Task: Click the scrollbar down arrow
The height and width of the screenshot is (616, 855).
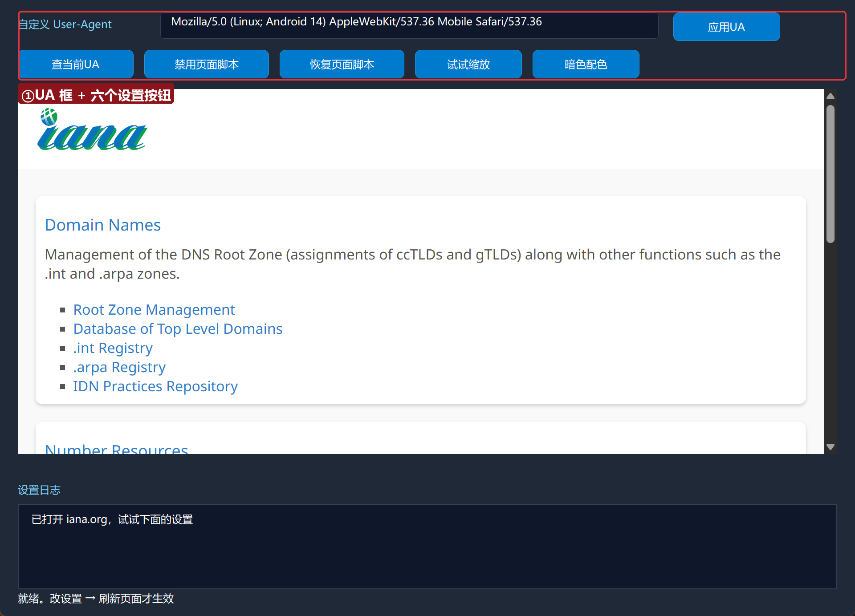Action: (831, 446)
